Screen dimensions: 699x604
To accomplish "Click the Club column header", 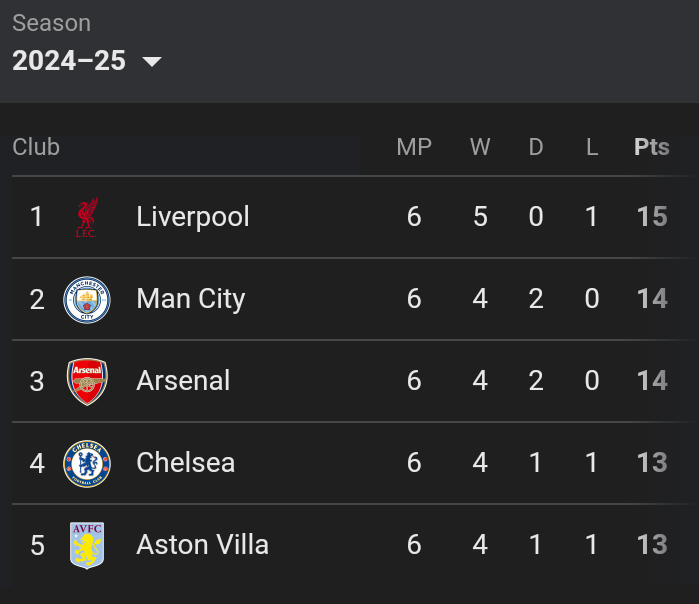I will coord(36,147).
